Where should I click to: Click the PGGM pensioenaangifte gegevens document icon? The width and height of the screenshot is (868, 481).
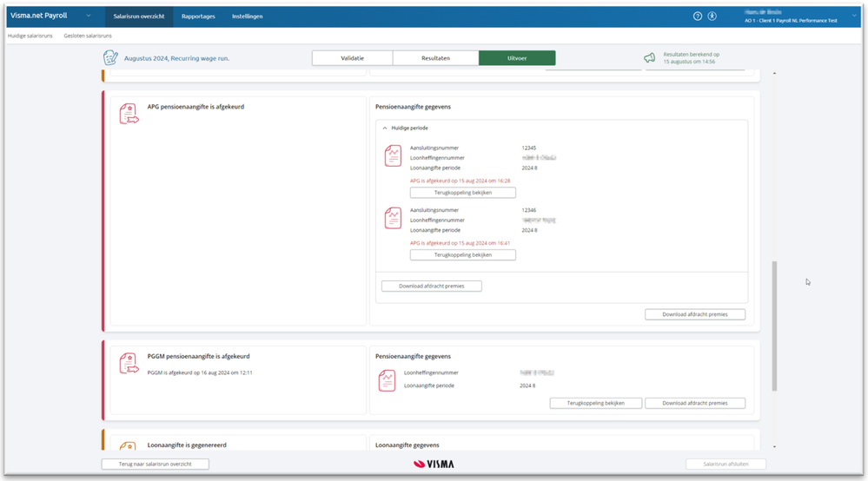(387, 380)
